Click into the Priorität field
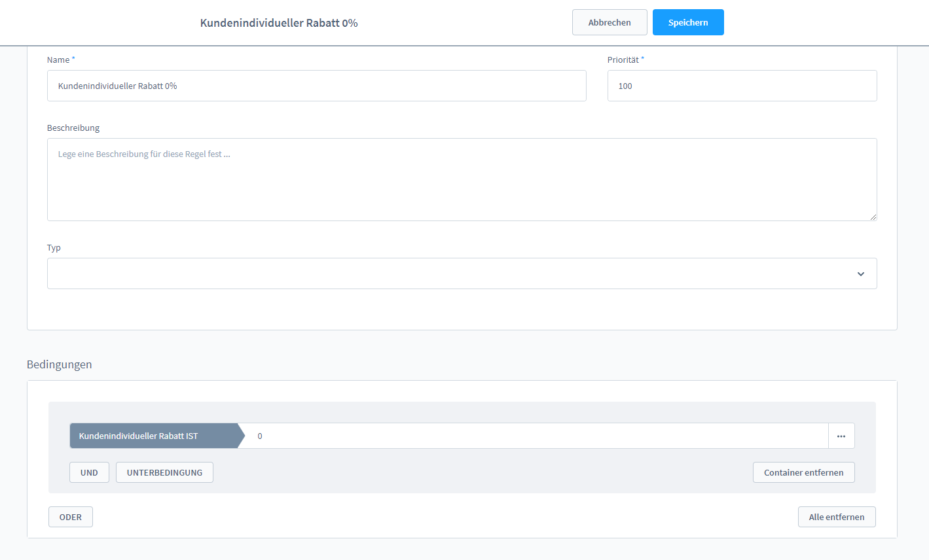Screen dimensions: 929x560 (742, 86)
